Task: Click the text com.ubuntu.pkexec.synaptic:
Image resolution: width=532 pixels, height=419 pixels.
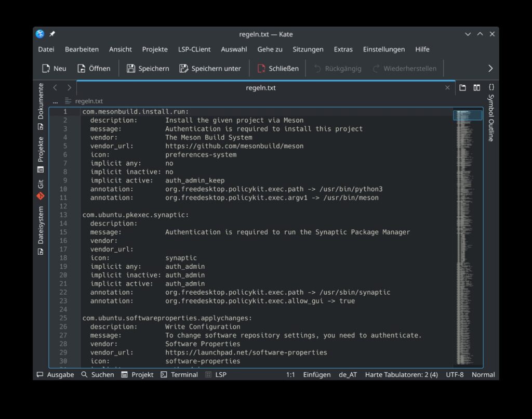Action: click(x=136, y=215)
